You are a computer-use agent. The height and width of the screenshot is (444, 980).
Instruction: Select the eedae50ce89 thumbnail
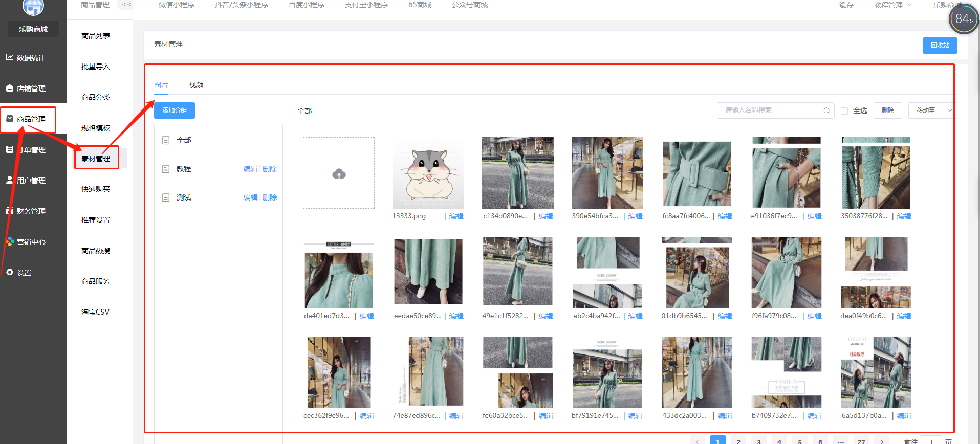428,273
